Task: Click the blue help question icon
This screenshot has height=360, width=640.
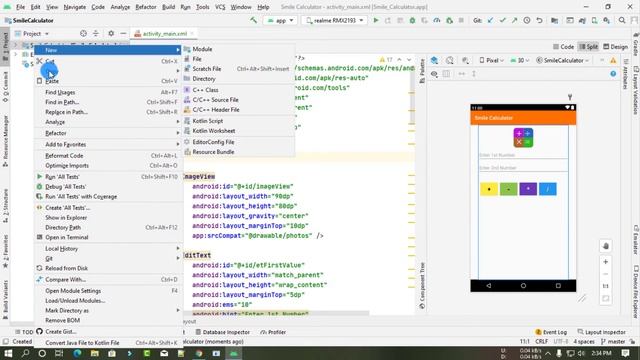Action: [x=613, y=74]
